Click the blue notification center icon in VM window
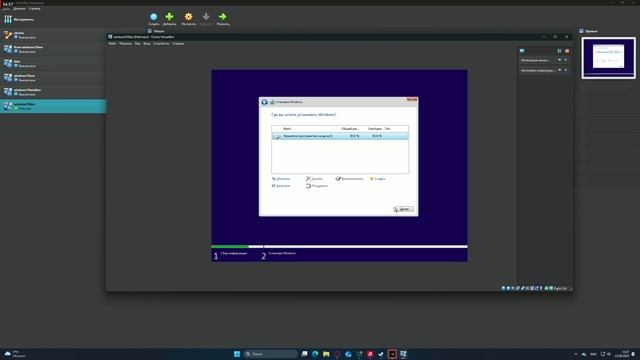Screen dimensions: 640x360 [522, 51]
